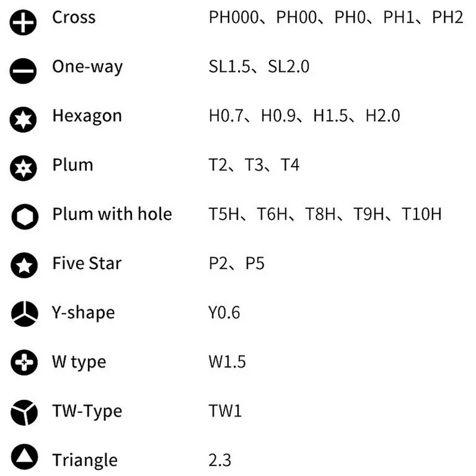476x476 pixels.
Task: Click the Y-shape bit icon
Action: coord(24,315)
